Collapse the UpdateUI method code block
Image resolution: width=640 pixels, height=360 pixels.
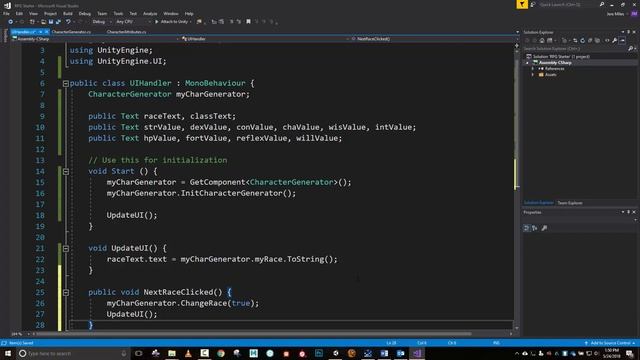coord(66,248)
